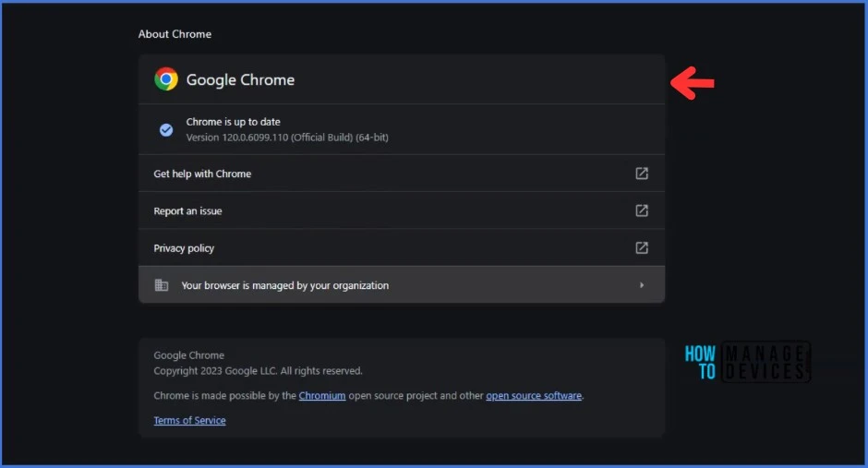Open external link icon for Report an issue
The width and height of the screenshot is (868, 468).
click(x=642, y=210)
